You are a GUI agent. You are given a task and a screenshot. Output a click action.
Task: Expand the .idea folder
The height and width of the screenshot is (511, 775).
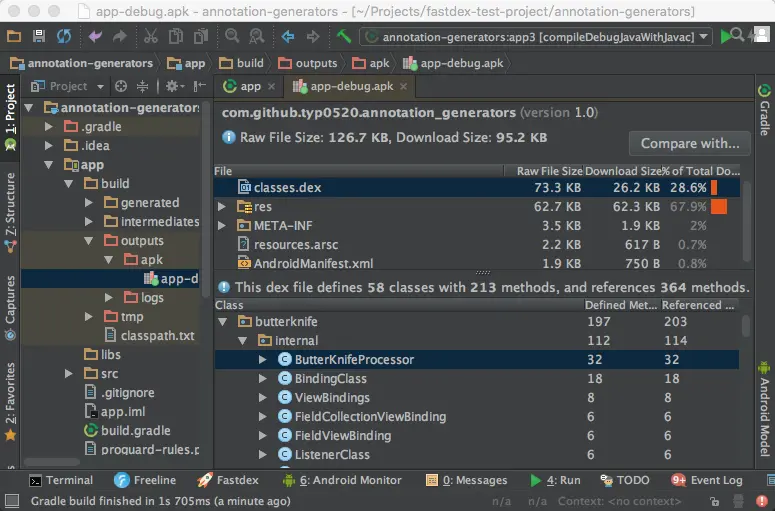coord(48,146)
